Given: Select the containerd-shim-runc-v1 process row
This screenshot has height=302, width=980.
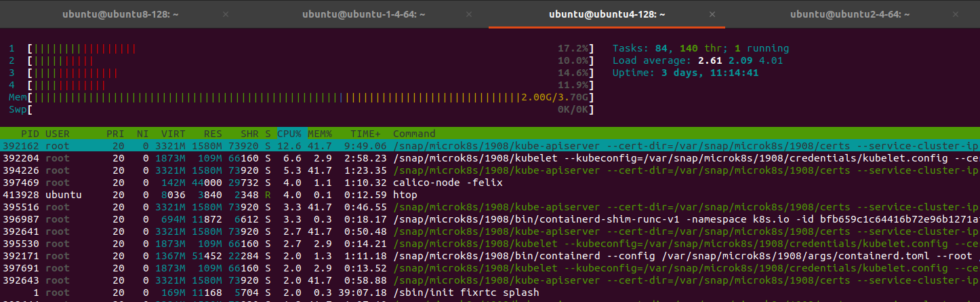Looking at the screenshot, I should (490, 219).
